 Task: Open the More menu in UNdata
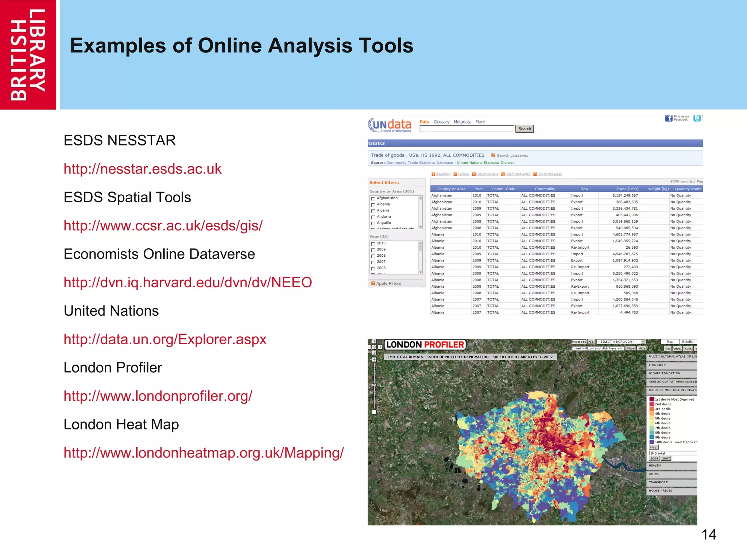(480, 122)
